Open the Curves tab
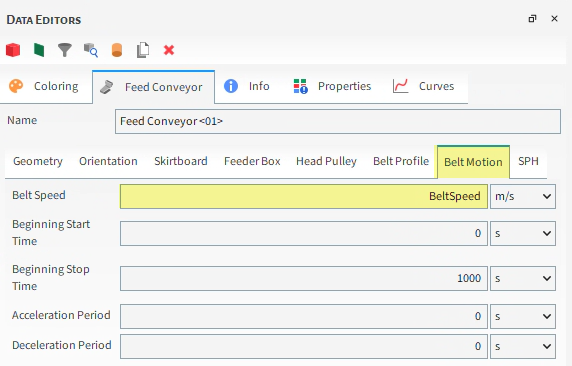Image resolution: width=572 pixels, height=366 pixels. 425,86
